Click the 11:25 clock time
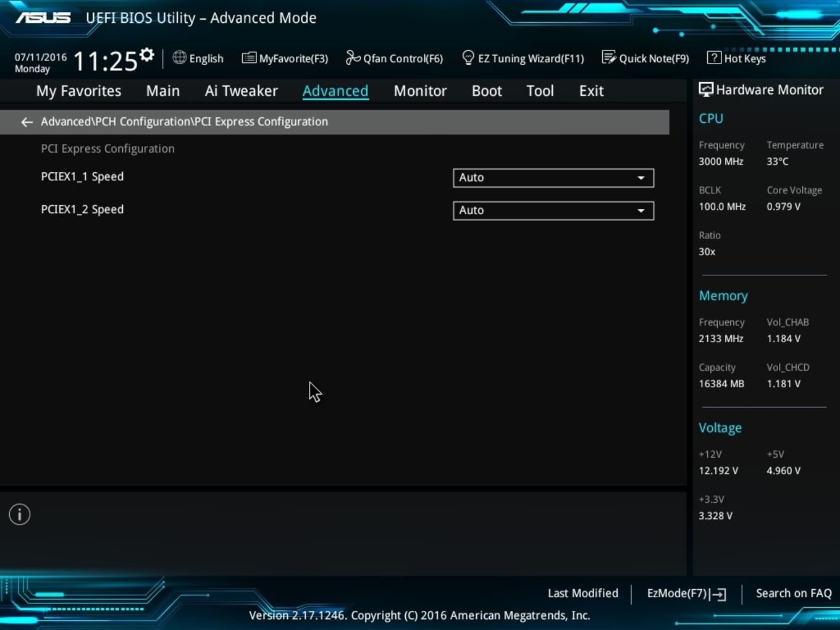The image size is (840, 630). tap(105, 61)
